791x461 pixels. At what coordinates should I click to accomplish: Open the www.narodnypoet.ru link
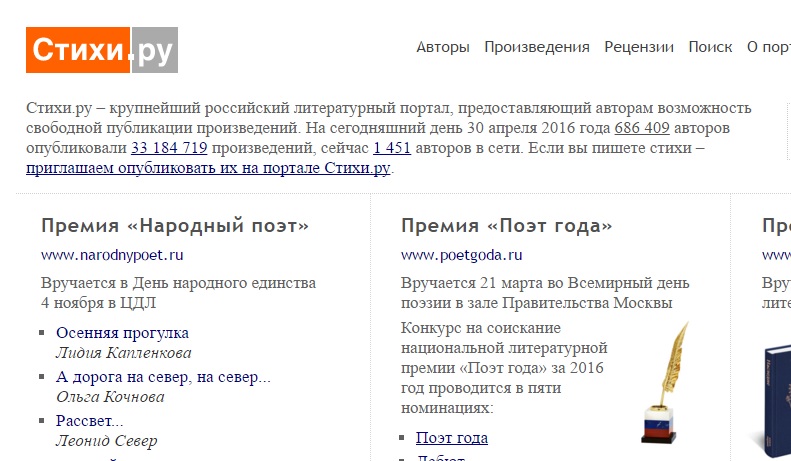coord(112,255)
